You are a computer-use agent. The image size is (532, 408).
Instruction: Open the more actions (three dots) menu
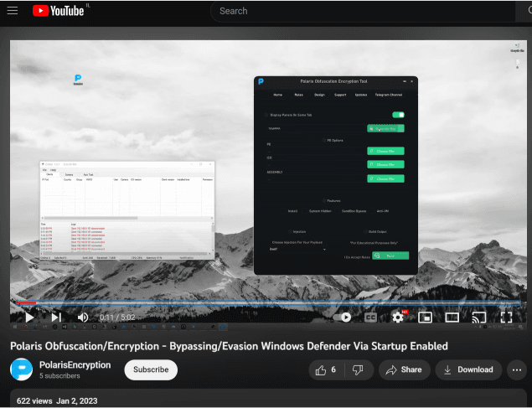pyautogui.click(x=517, y=369)
